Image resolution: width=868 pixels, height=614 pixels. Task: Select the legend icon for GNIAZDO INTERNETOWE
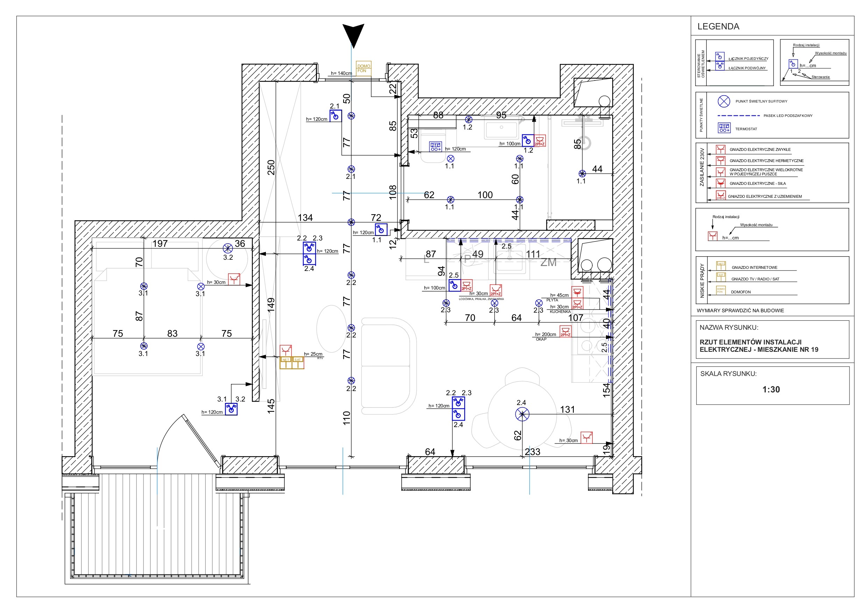(x=721, y=266)
